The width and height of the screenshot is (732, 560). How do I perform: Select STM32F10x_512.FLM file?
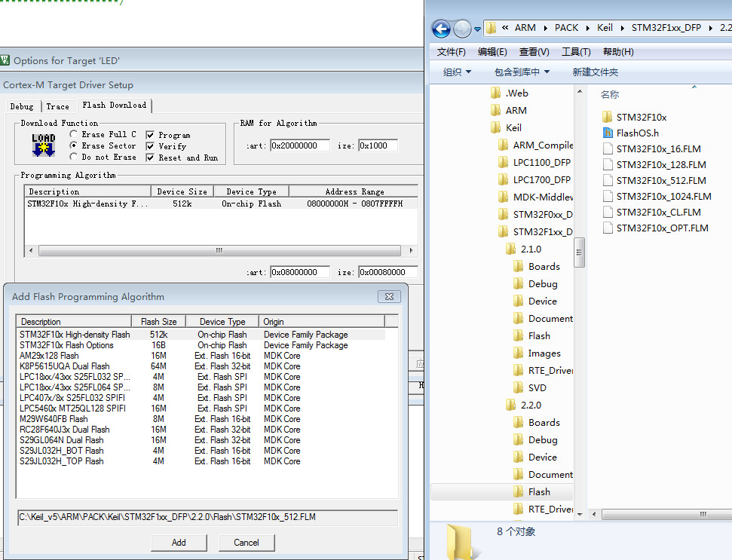coord(654,181)
